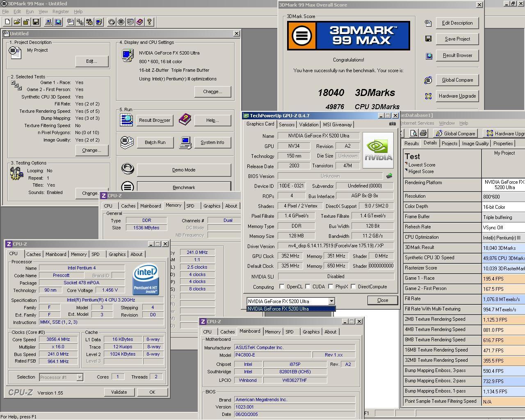Open the Register menu in 3DMark
525x420 pixels.
click(60, 11)
